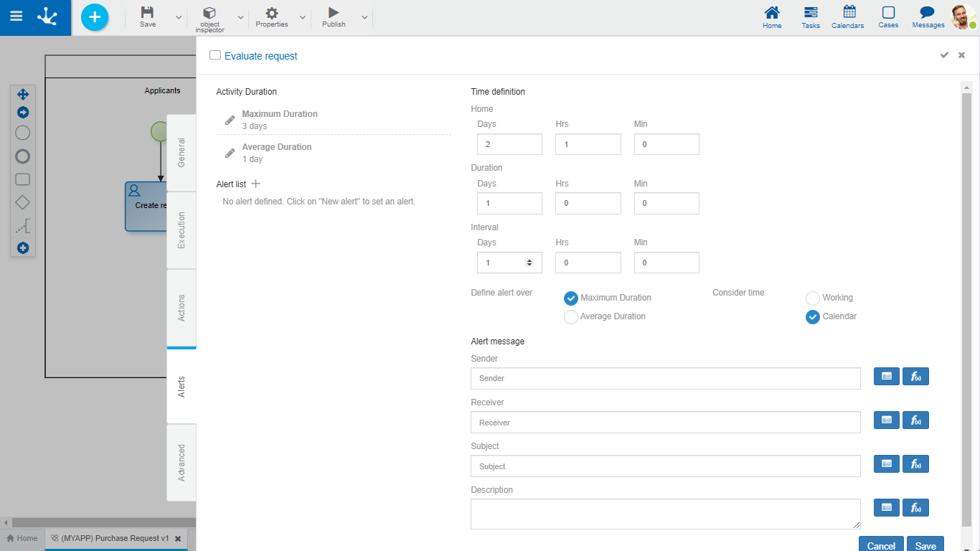
Task: Expand the Publish dropdown arrow
Action: [364, 17]
